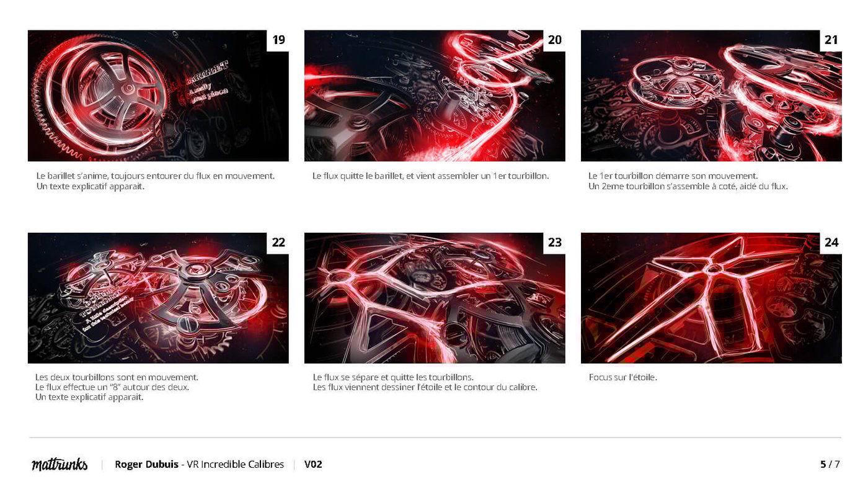Click frame number badge 23

pyautogui.click(x=554, y=243)
